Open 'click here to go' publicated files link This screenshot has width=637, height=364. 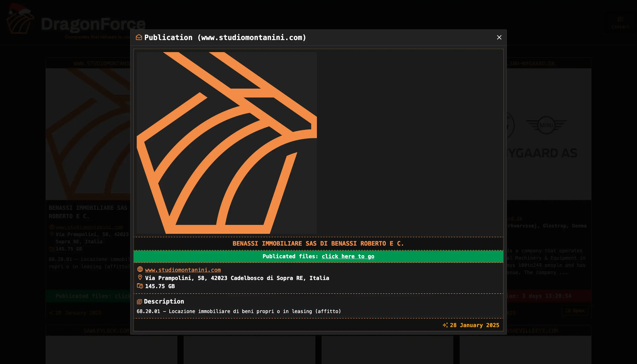[348, 256]
